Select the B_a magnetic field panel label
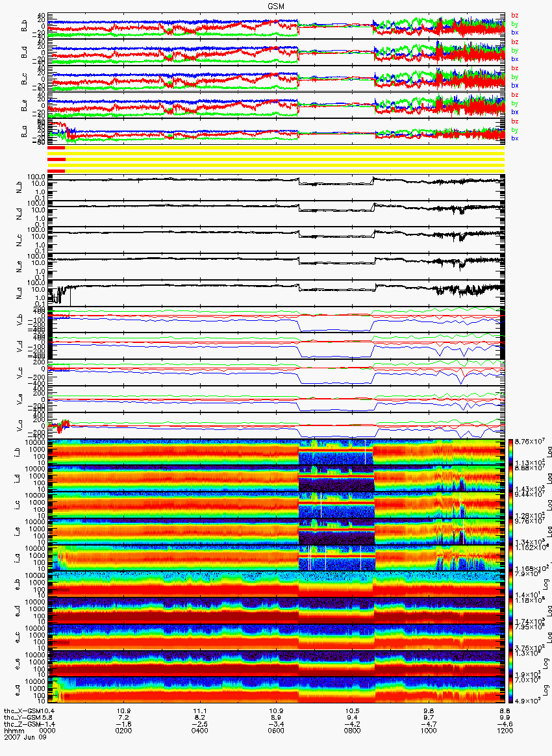The height and width of the screenshot is (756, 552). pos(25,132)
